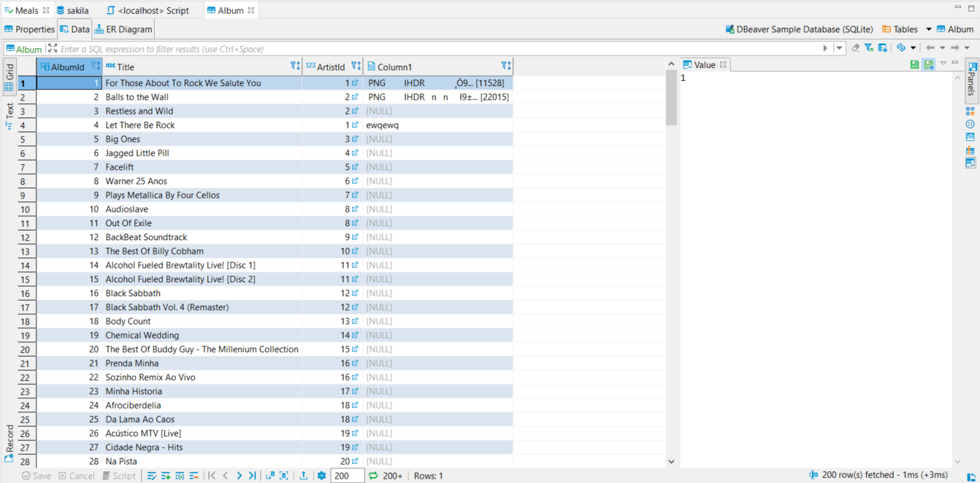Close the Value panel tab
980x483 pixels.
pos(723,65)
